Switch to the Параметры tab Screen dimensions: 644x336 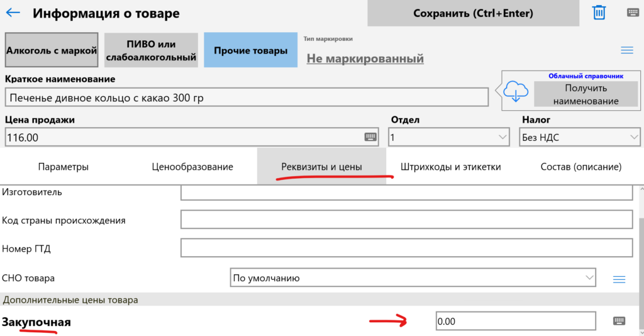click(x=63, y=167)
